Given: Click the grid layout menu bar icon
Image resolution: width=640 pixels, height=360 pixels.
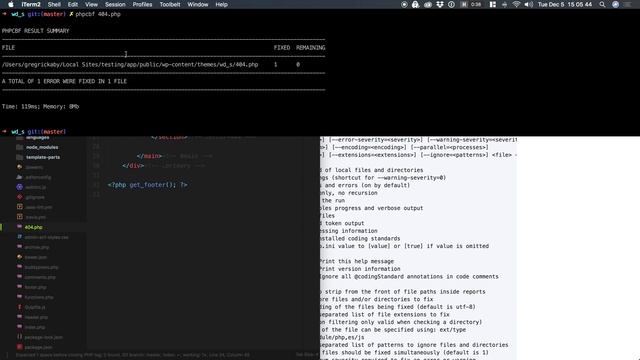Looking at the screenshot, I should pyautogui.click(x=493, y=4).
